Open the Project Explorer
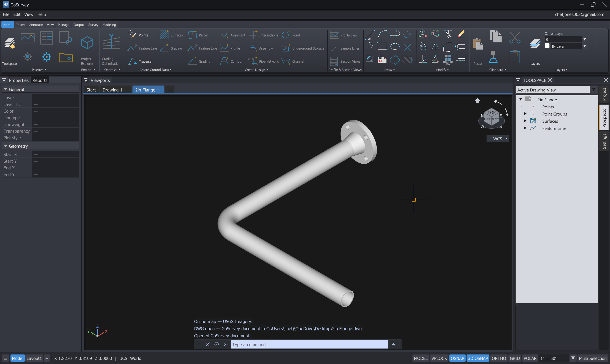This screenshot has width=610, height=364. coord(87,51)
